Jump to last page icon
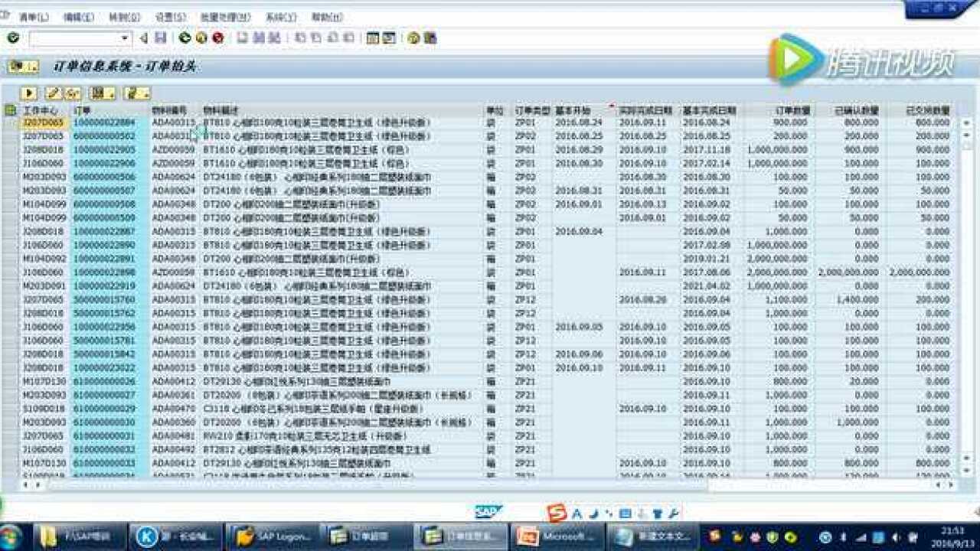Image resolution: width=980 pixels, height=551 pixels. [349, 37]
